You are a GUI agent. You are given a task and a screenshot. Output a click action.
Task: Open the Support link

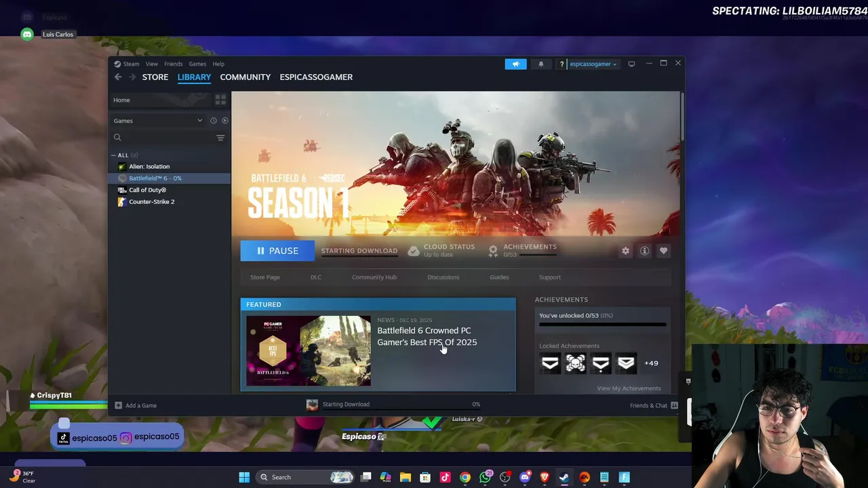pos(550,277)
